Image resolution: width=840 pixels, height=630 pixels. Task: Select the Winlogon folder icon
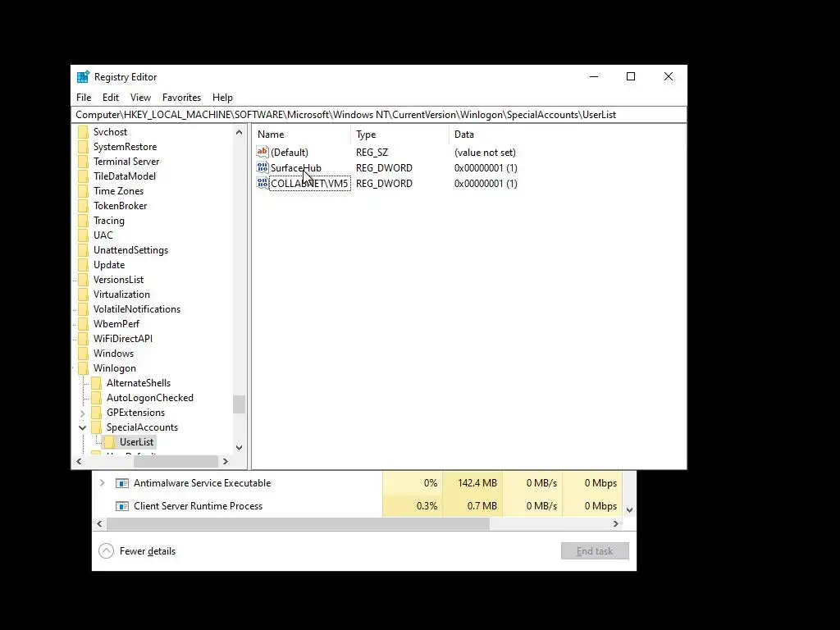83,368
